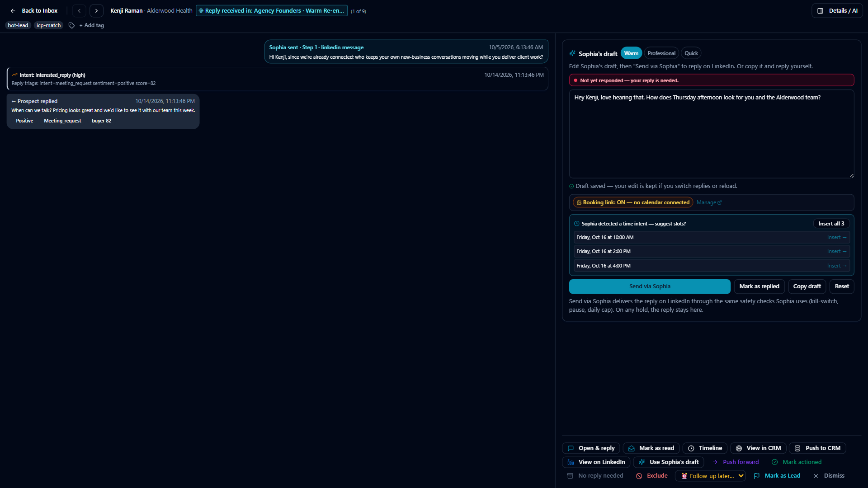Click the tag icon beside icp-match

point(71,25)
